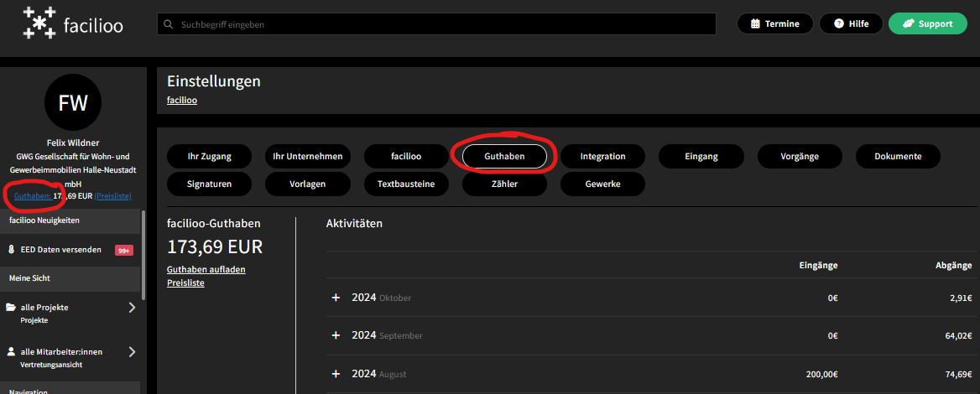The image size is (980, 394).
Task: Click the calendar icon in Termine
Action: point(755,23)
